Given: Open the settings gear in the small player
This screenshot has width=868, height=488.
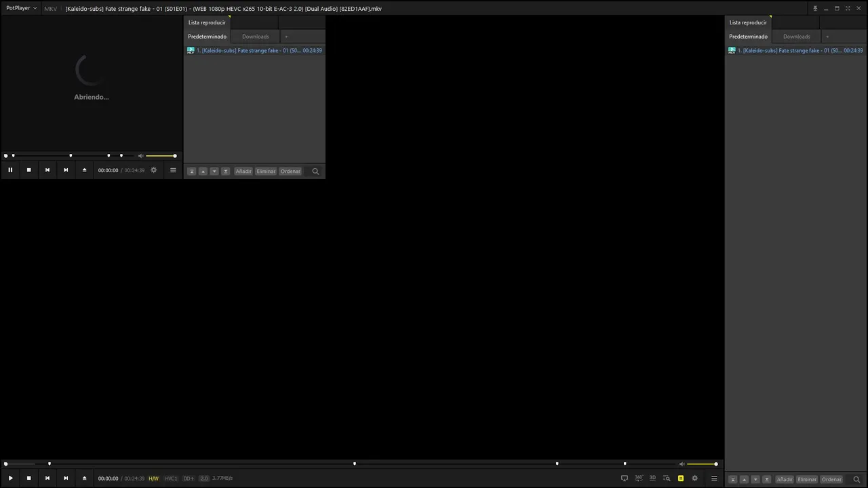Looking at the screenshot, I should [153, 170].
